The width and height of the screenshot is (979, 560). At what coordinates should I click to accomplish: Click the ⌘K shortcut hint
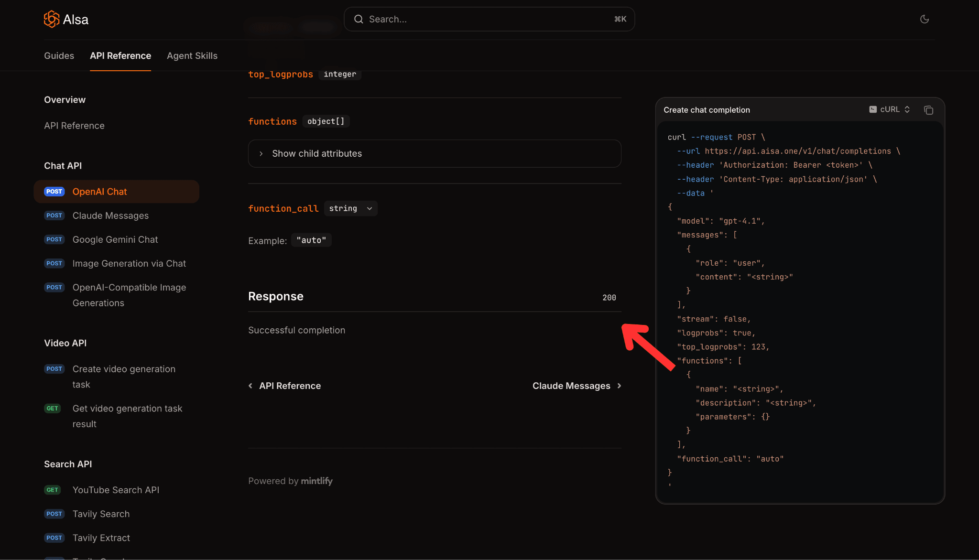(620, 19)
